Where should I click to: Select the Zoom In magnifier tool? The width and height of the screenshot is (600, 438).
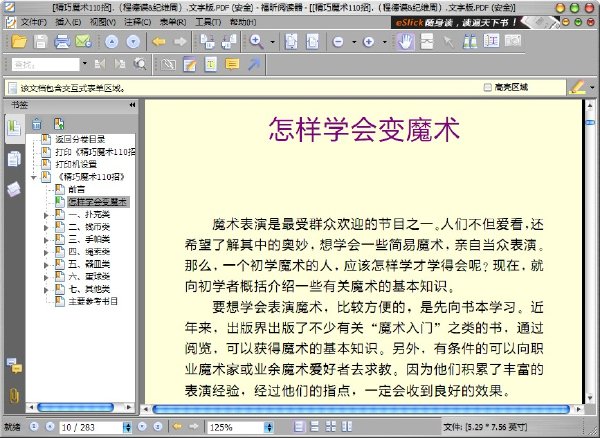click(256, 41)
